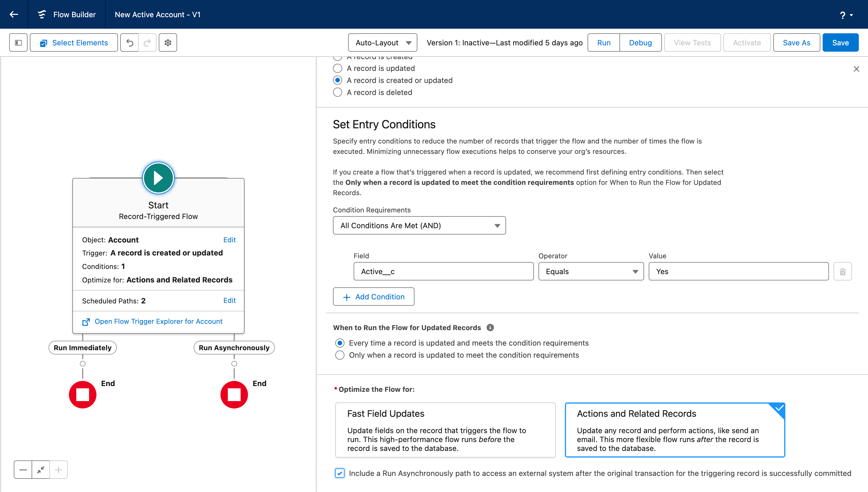Viewport: 868px width, 492px height.
Task: Expand Condition Requirements combo box
Action: pyautogui.click(x=419, y=225)
